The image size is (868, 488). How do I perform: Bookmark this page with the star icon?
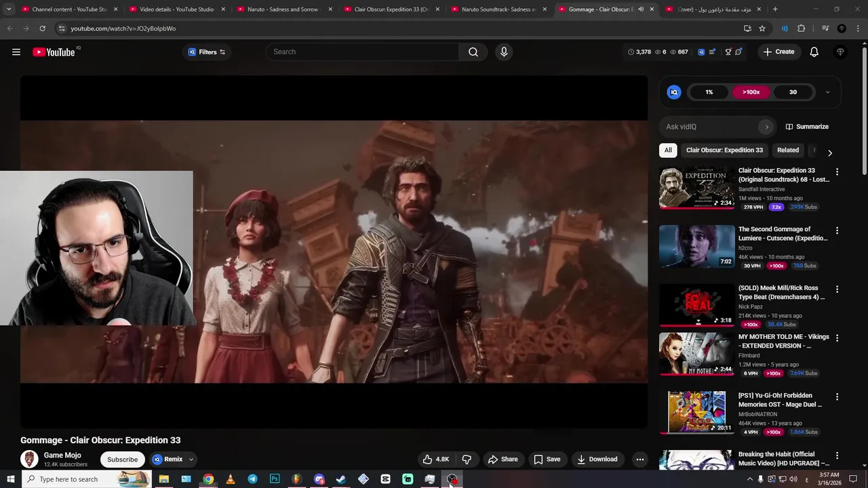tap(762, 28)
